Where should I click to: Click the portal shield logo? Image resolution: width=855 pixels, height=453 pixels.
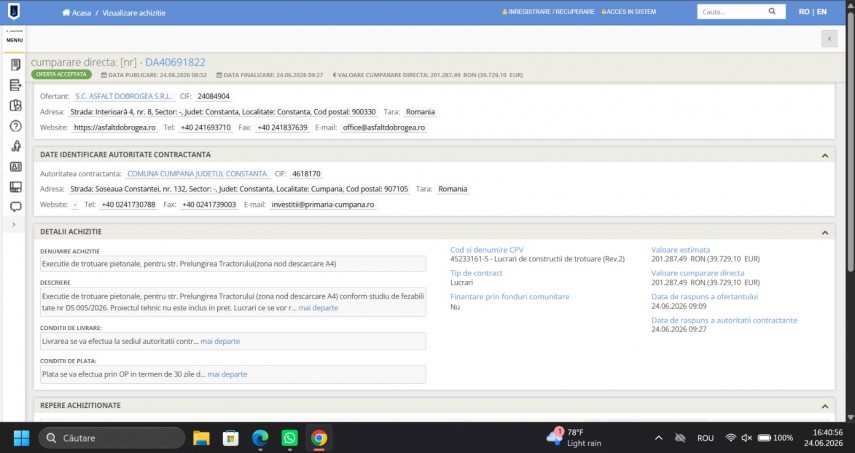pyautogui.click(x=14, y=11)
